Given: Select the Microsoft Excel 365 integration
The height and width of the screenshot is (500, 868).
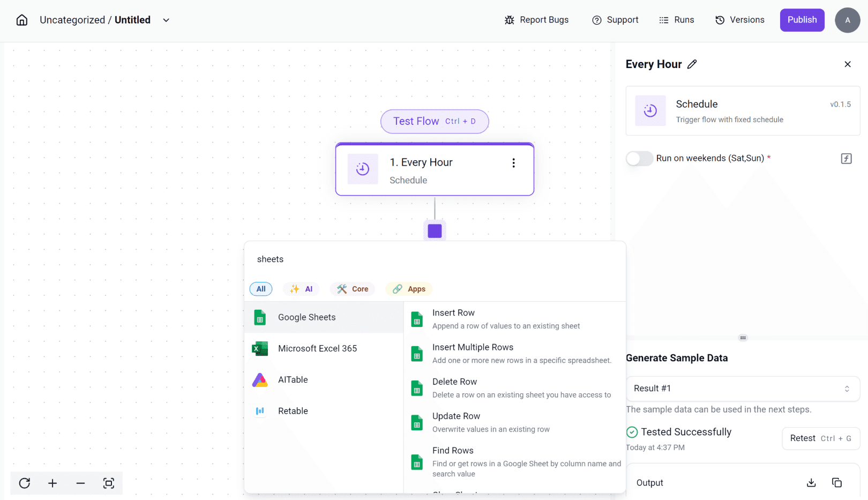Looking at the screenshot, I should tap(317, 348).
